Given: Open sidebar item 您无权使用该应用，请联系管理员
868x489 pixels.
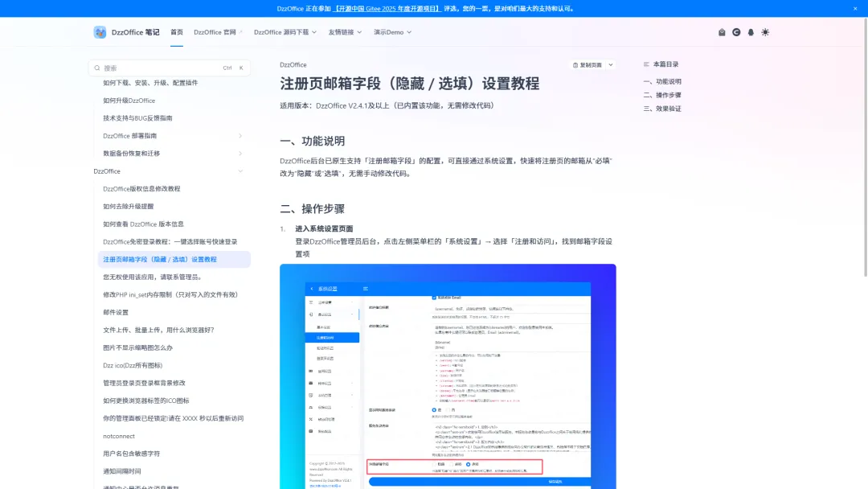Looking at the screenshot, I should click(x=154, y=277).
